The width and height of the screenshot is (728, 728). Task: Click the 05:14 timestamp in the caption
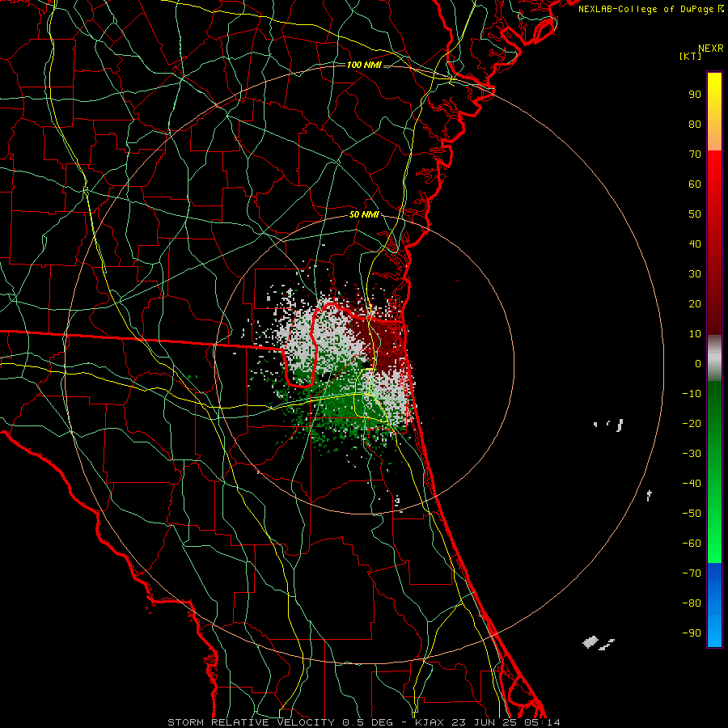(543, 722)
